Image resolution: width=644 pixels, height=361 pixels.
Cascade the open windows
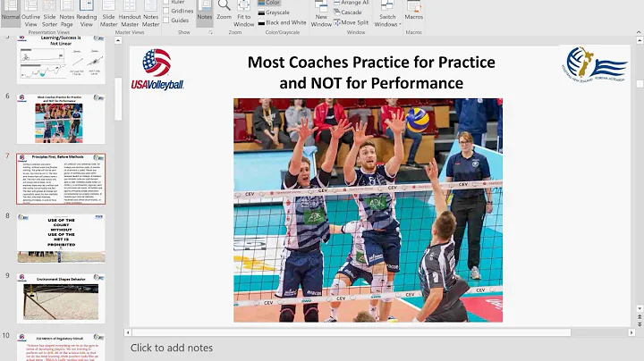point(347,13)
